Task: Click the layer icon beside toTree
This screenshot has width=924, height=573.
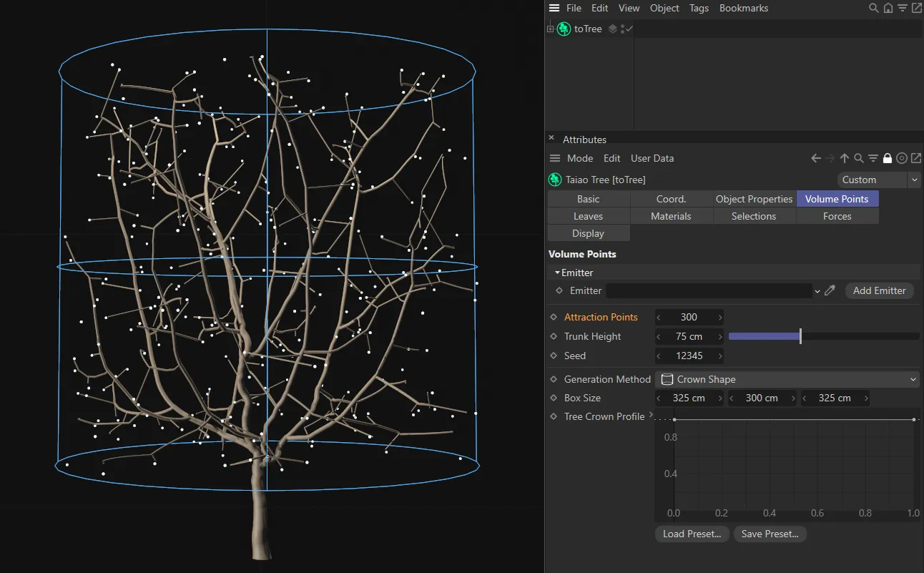Action: coord(612,29)
